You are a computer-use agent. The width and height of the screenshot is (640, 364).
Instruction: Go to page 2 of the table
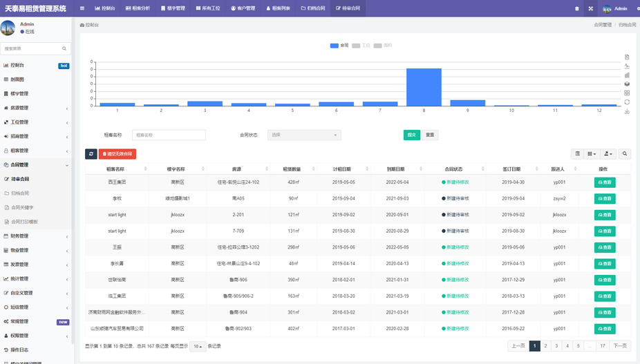pos(545,346)
